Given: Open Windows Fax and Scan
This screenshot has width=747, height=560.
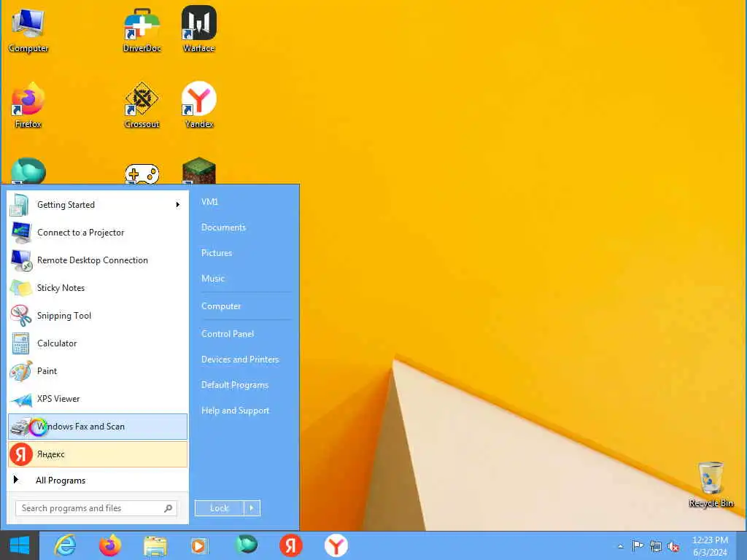Looking at the screenshot, I should (x=98, y=426).
